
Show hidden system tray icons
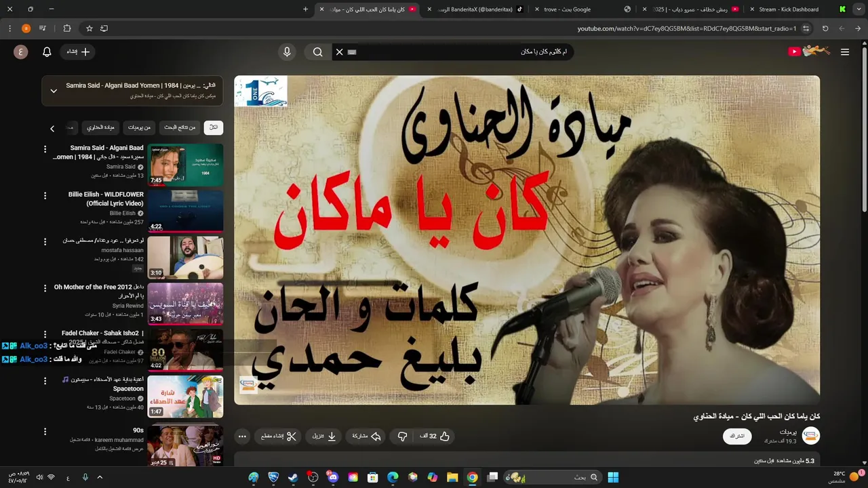pyautogui.click(x=100, y=477)
